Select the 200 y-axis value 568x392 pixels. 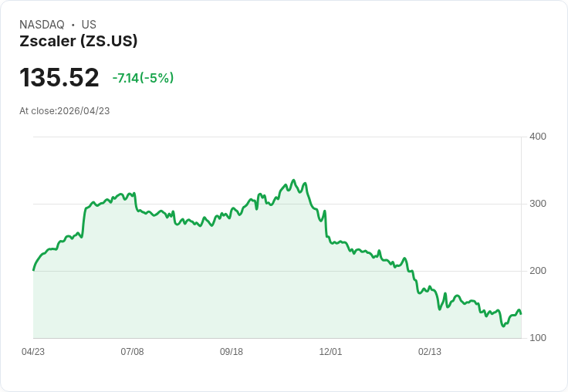[x=538, y=271]
